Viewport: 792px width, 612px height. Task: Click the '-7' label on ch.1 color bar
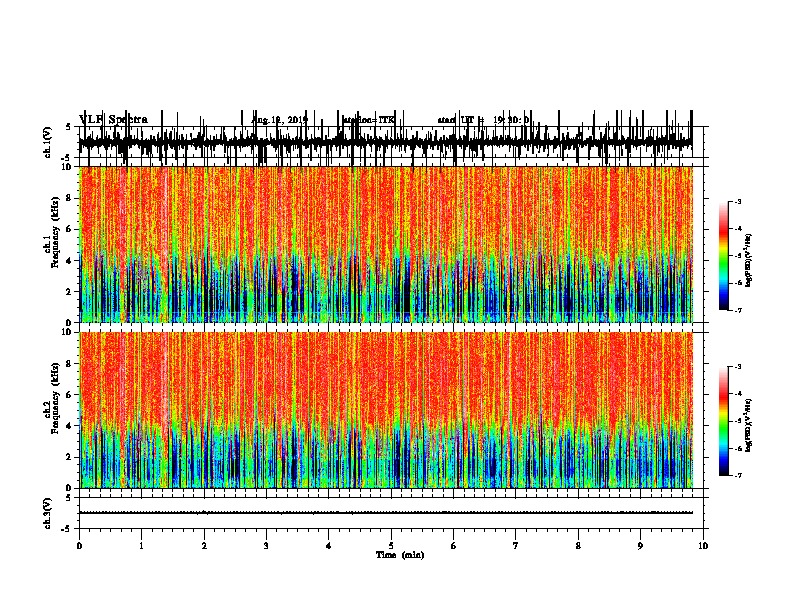pos(737,310)
